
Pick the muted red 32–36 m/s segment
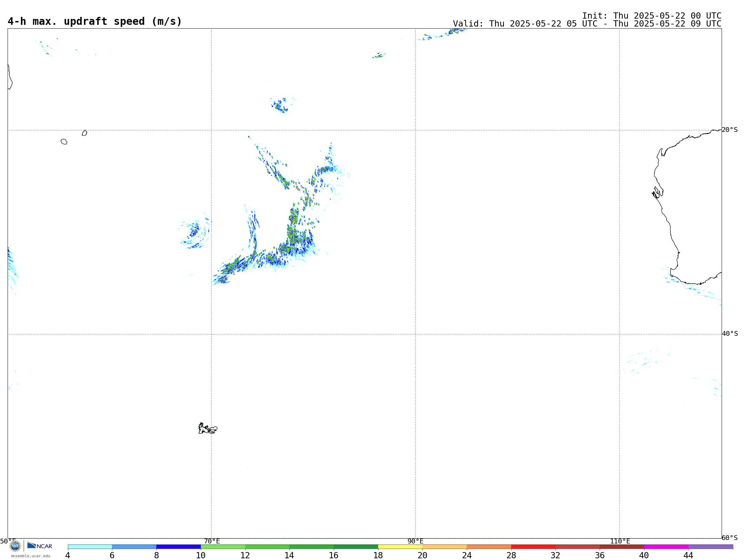click(578, 547)
